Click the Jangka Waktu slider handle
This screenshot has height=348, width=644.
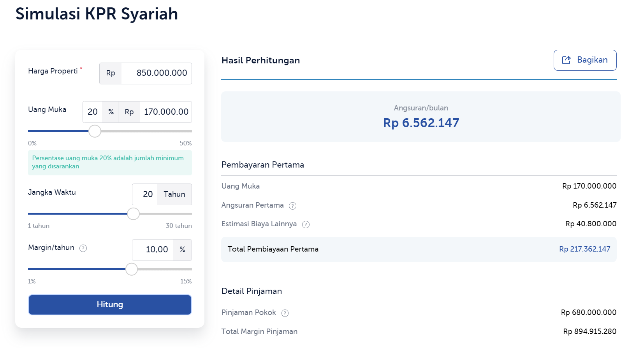coord(133,213)
